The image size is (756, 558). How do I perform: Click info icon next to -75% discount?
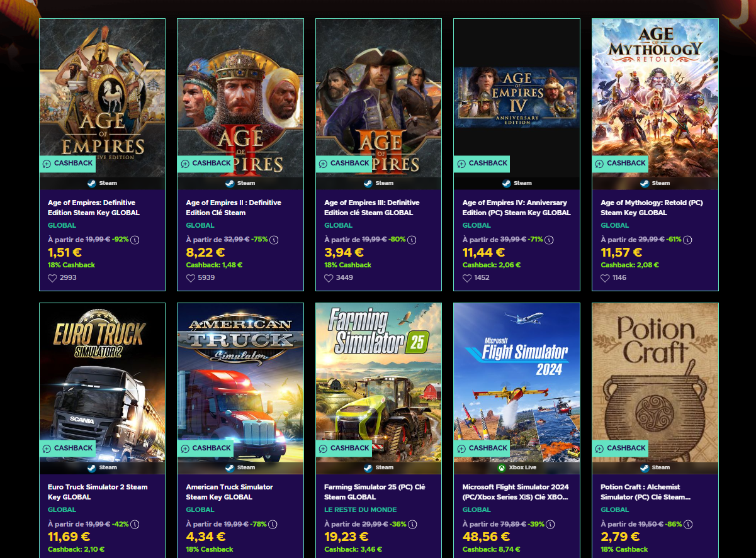(274, 240)
